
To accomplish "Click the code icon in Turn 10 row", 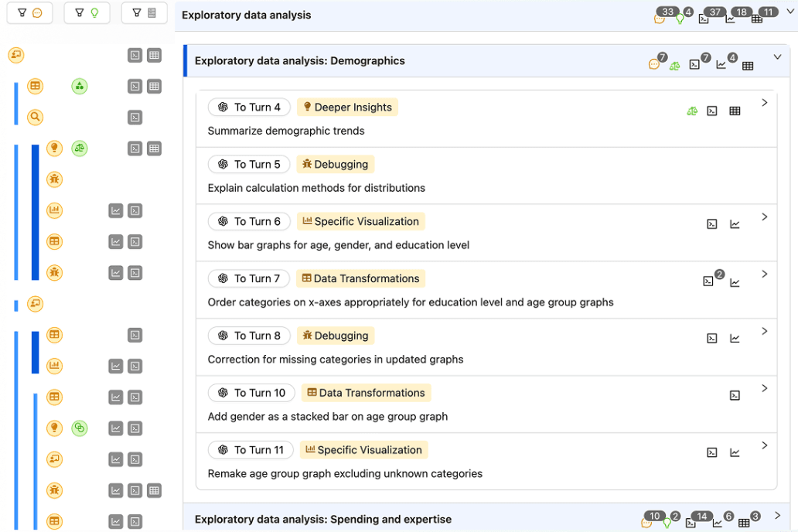I will pos(735,396).
